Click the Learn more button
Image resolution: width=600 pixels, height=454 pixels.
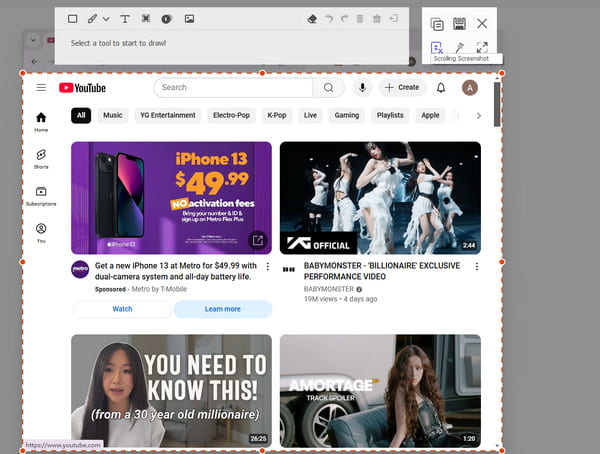[223, 309]
